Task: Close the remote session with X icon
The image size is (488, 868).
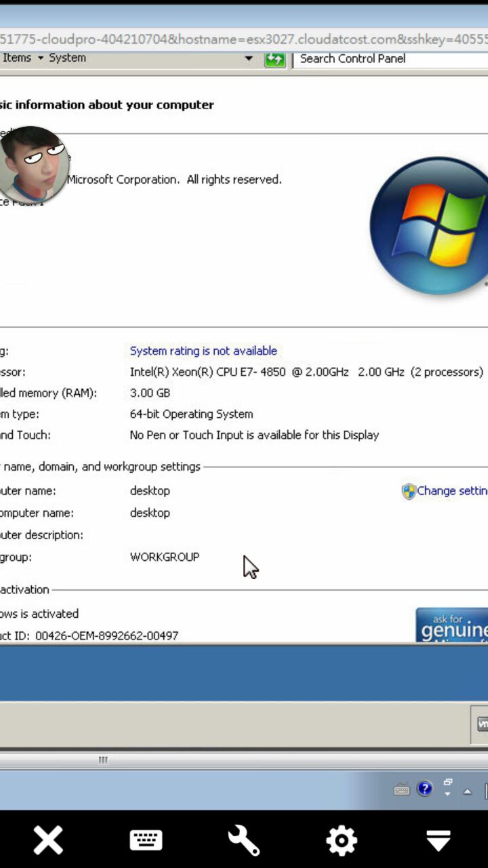Action: click(48, 840)
